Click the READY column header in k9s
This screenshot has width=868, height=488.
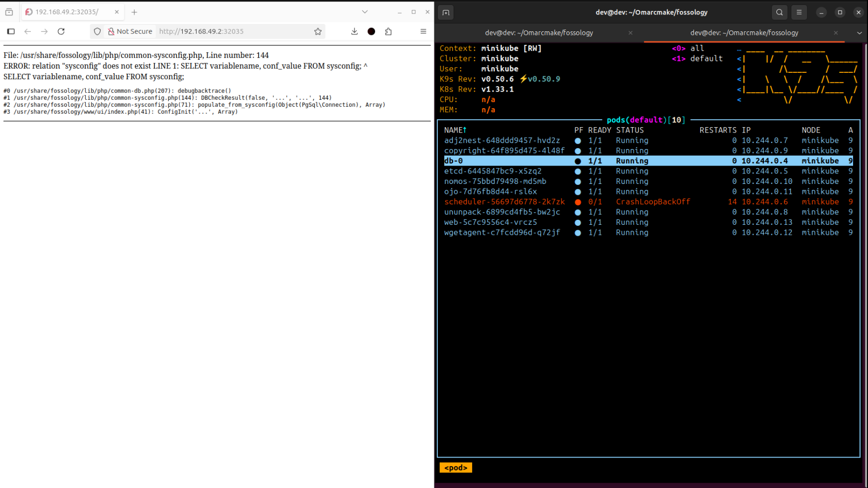click(x=600, y=130)
